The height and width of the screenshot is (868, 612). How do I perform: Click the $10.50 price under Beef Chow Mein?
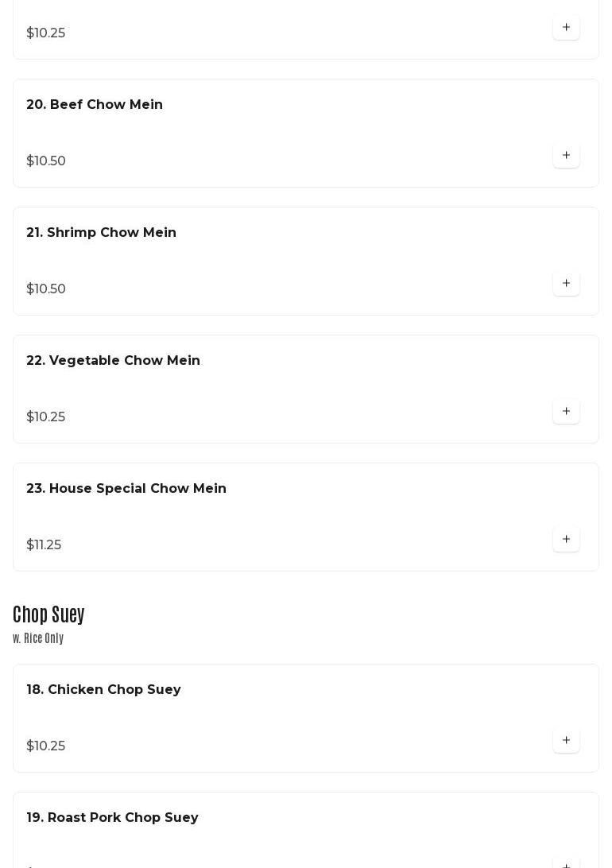[x=46, y=161]
